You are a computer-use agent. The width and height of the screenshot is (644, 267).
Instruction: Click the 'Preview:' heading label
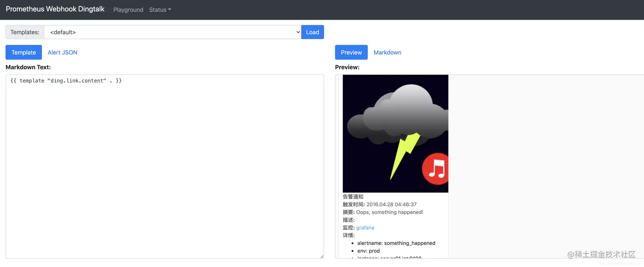click(347, 67)
